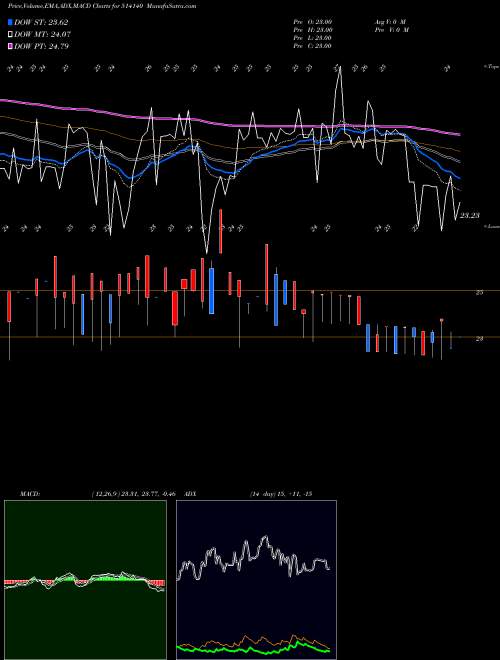
Task: Click the white DOW MT legend swatch
Action: pos(11,35)
